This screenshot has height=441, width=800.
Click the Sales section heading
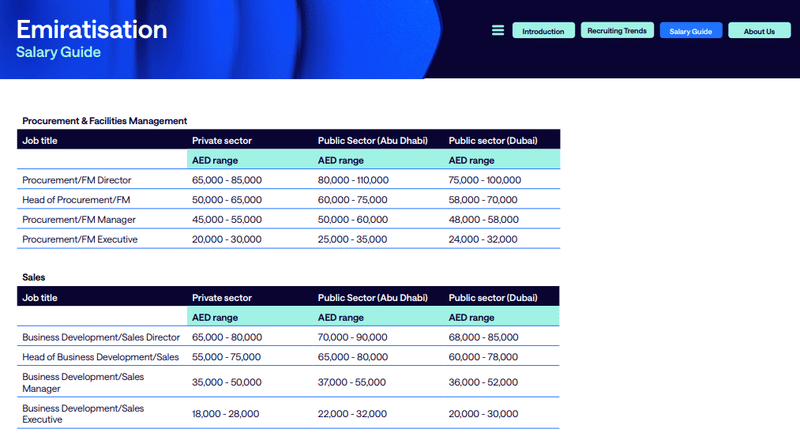pos(34,277)
